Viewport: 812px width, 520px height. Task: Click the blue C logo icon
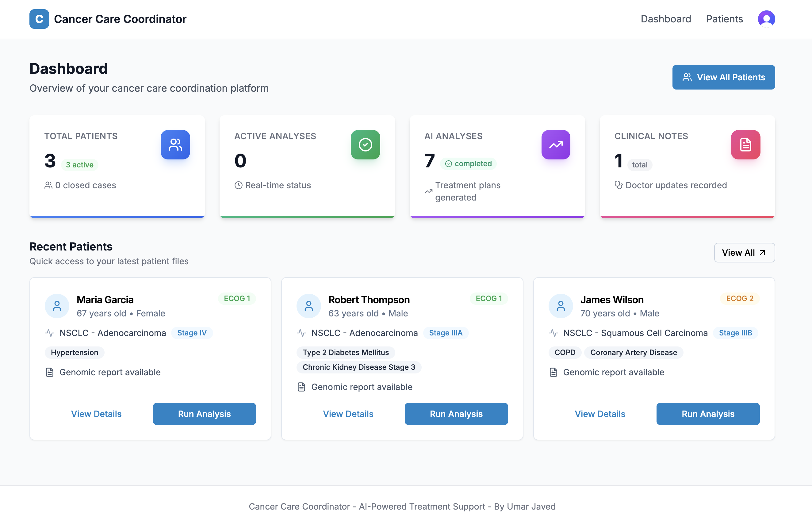tap(39, 19)
